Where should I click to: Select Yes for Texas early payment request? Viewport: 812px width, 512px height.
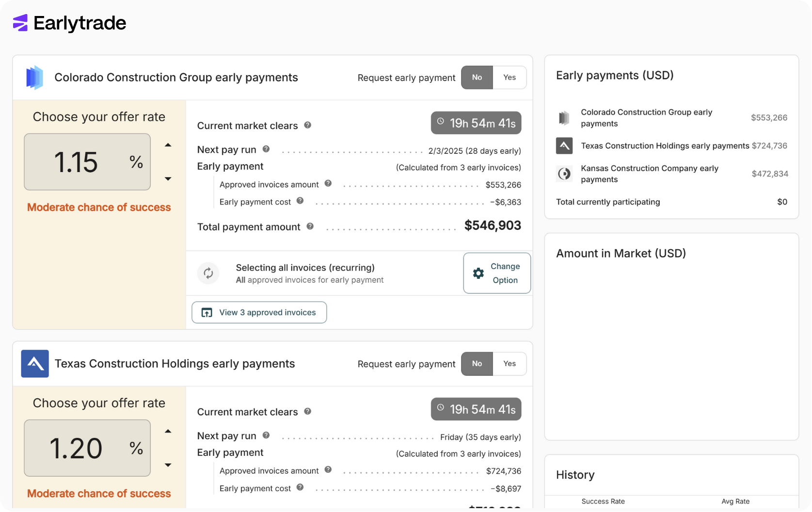tap(509, 364)
